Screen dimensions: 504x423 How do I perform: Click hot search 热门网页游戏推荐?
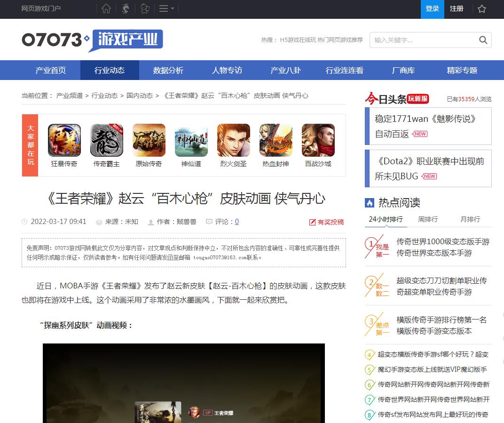(x=340, y=40)
